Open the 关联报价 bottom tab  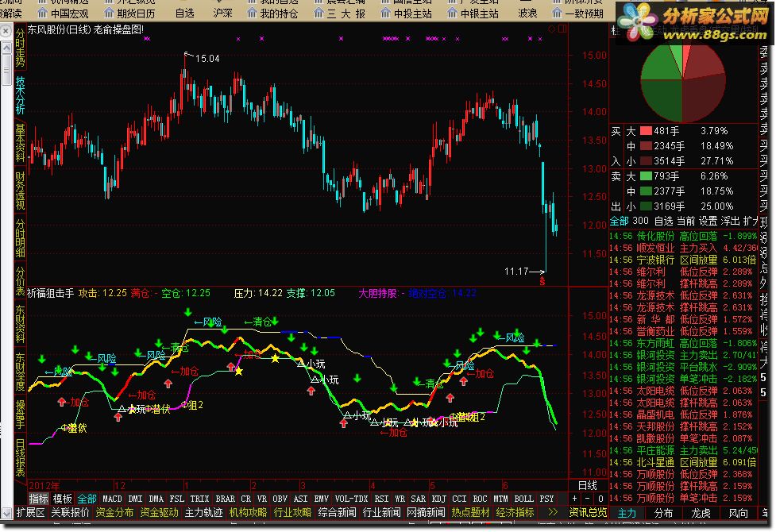click(70, 512)
